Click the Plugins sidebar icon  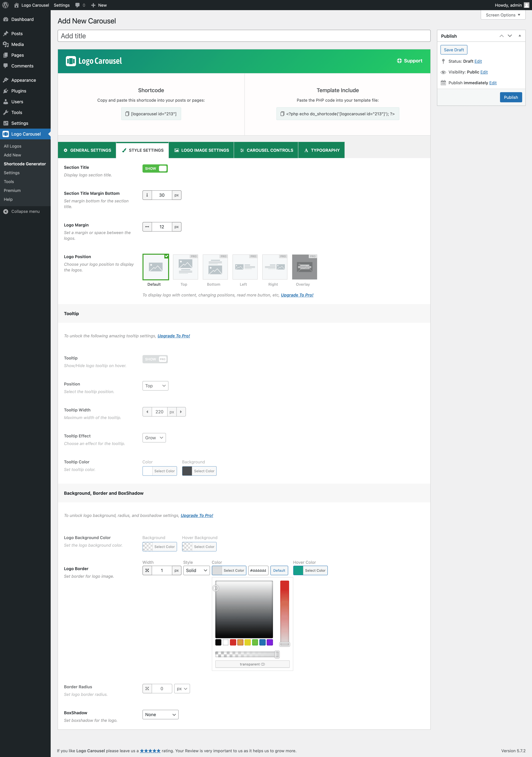point(6,91)
